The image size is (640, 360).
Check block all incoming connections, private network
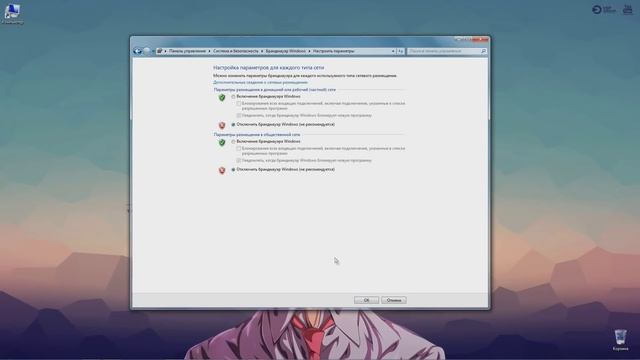[x=239, y=104]
